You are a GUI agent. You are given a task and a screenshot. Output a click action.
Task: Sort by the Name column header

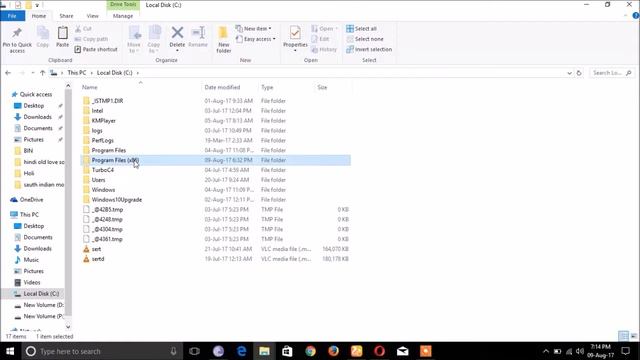click(90, 87)
